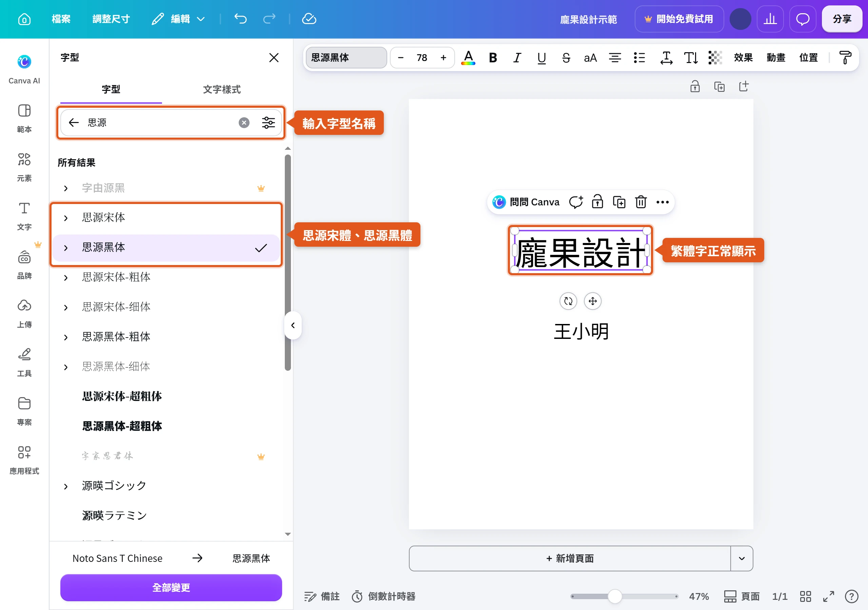868x610 pixels.
Task: Expand 字由源黑 font variants
Action: point(66,188)
